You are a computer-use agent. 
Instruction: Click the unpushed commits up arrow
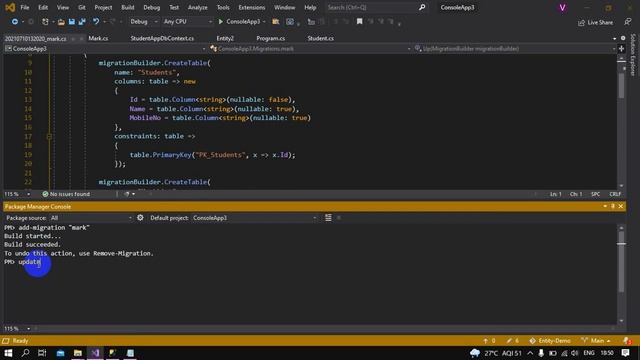point(485,340)
